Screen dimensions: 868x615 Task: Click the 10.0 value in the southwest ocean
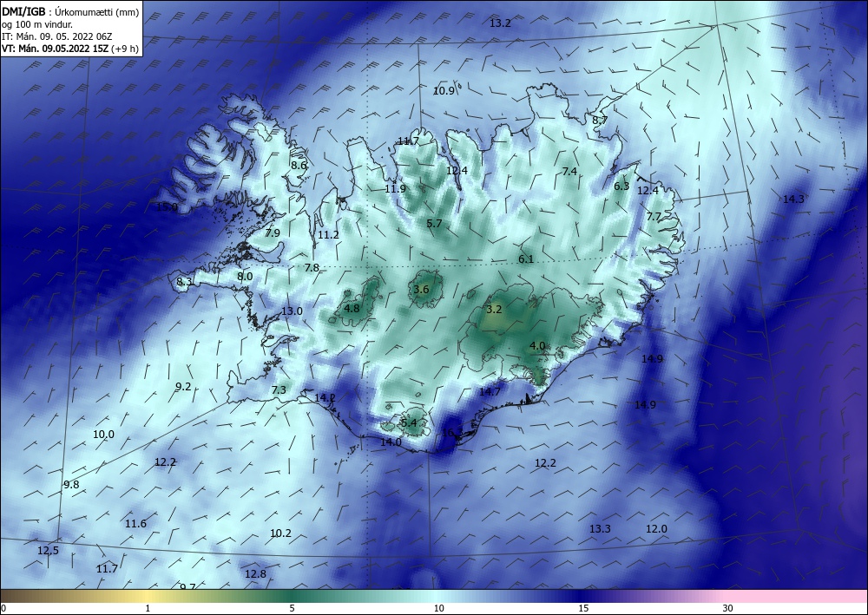[x=103, y=435]
